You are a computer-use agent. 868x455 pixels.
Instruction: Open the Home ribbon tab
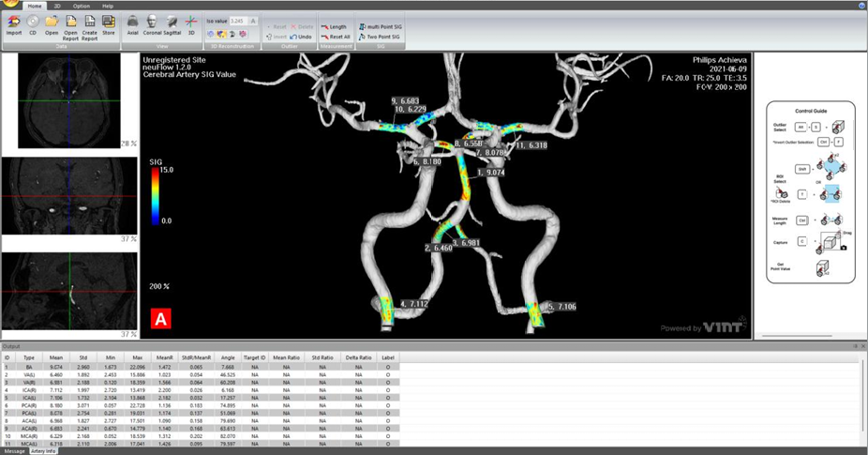(35, 6)
